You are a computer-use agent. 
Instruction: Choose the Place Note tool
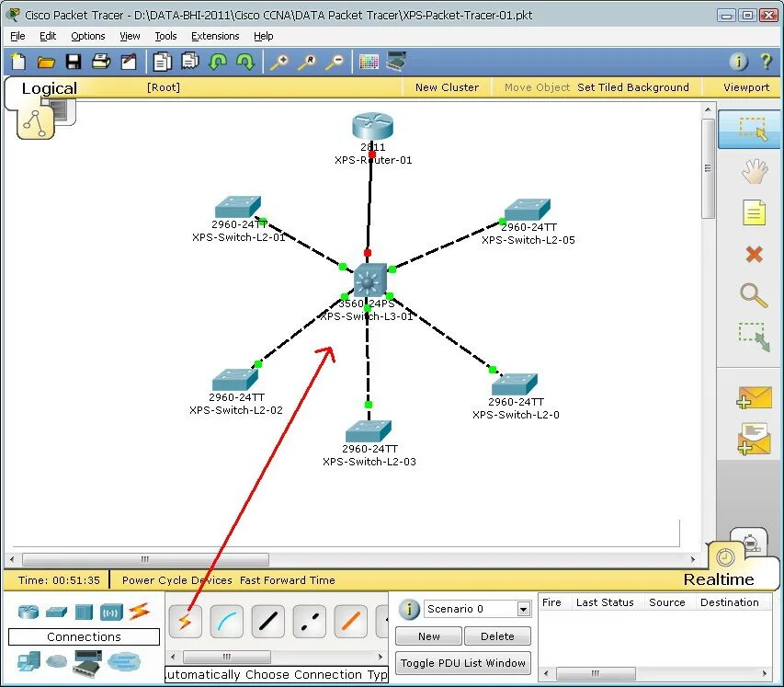tap(754, 212)
